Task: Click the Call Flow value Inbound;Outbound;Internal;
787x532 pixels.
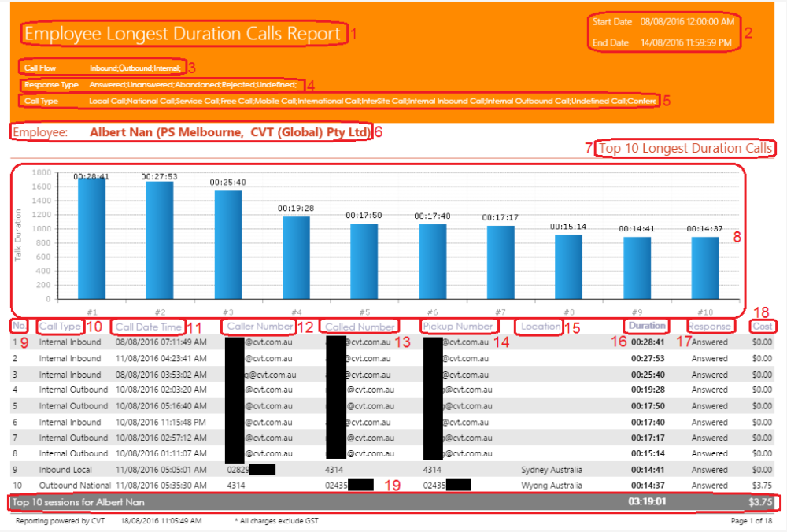Action: point(135,68)
